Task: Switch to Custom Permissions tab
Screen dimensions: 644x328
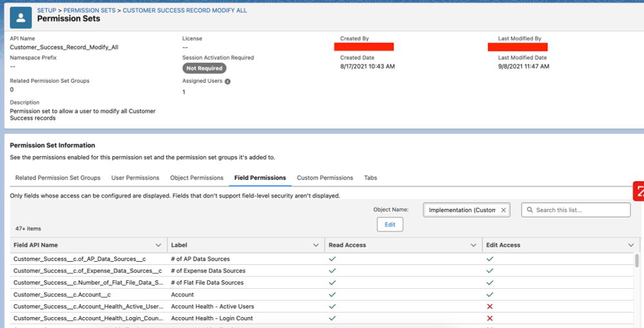Action: [x=325, y=178]
